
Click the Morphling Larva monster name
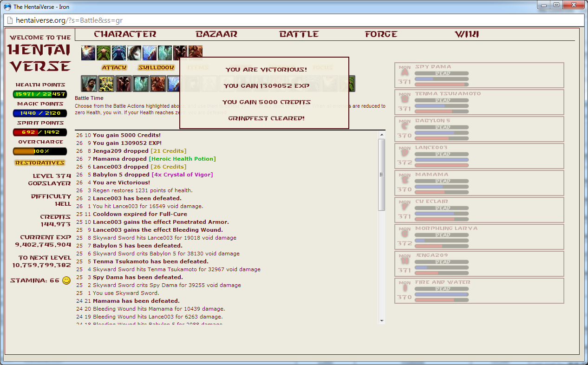[x=446, y=228]
